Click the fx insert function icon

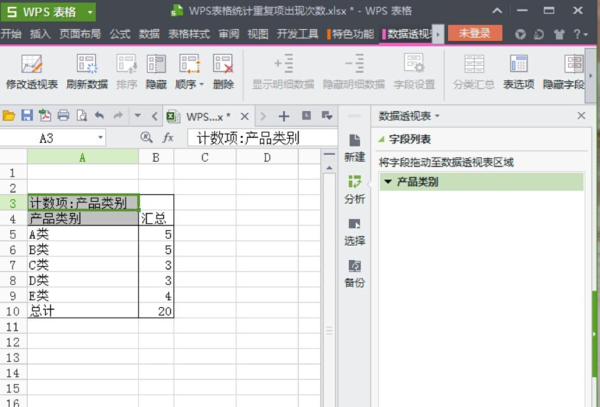[168, 138]
